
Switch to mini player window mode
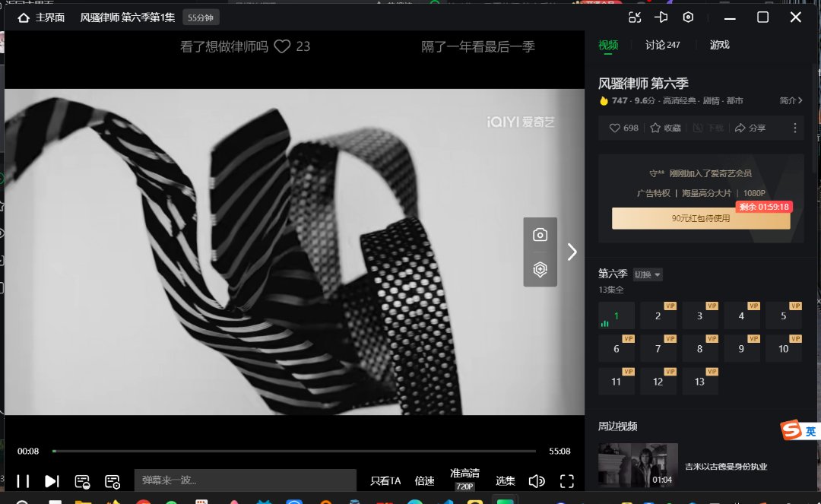[636, 17]
